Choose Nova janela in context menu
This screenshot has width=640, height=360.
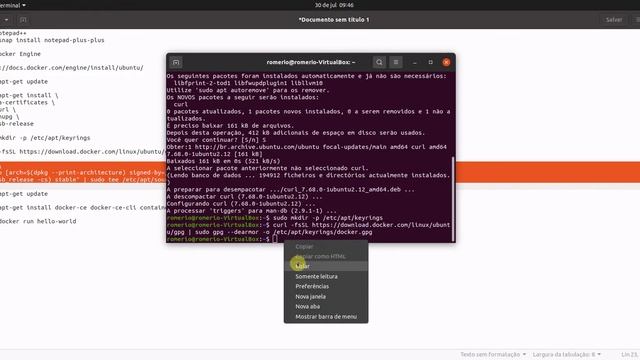pos(326,297)
